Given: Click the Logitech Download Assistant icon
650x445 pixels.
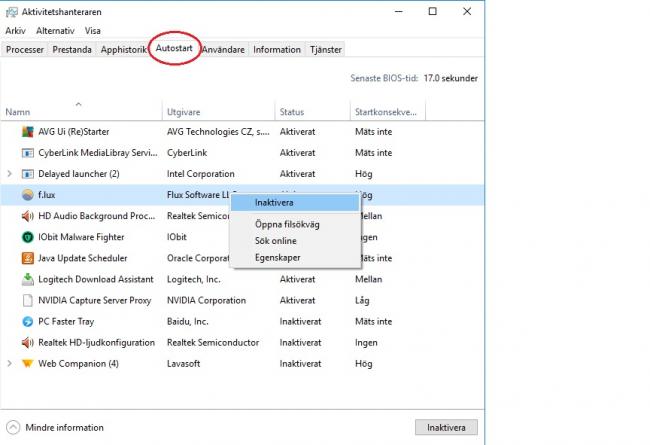Looking at the screenshot, I should pos(27,280).
